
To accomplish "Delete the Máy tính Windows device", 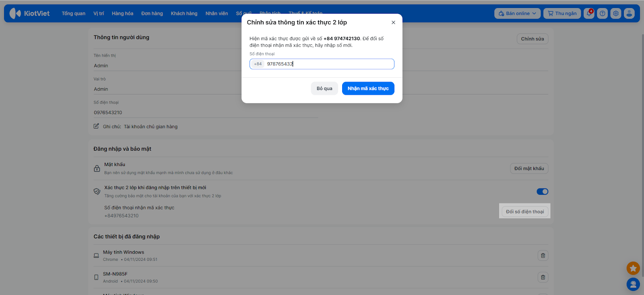I will click(543, 256).
